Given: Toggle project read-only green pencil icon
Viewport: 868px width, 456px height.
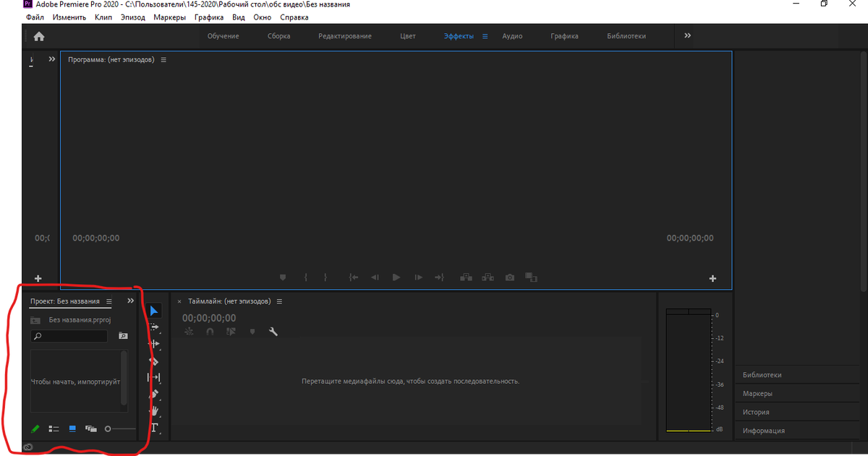Looking at the screenshot, I should pos(35,429).
